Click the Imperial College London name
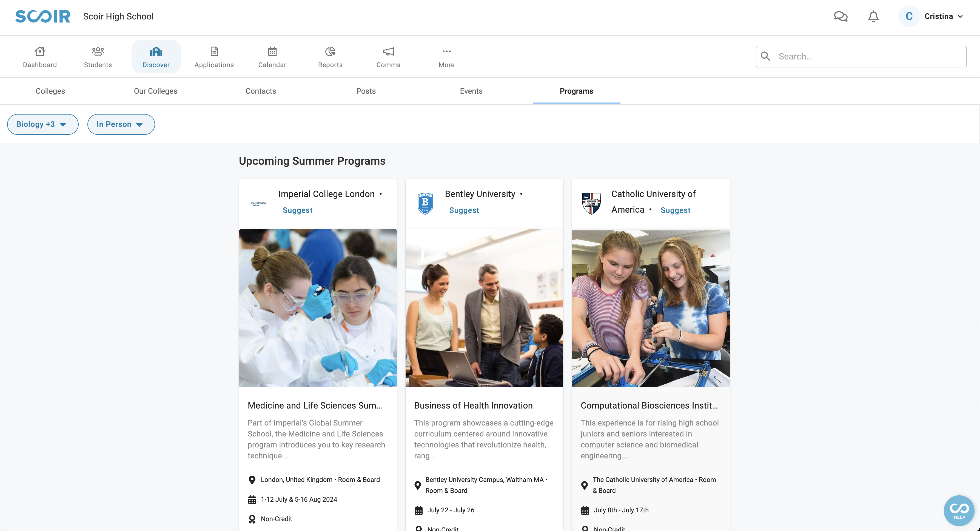Viewport: 980px width, 531px height. [x=326, y=194]
